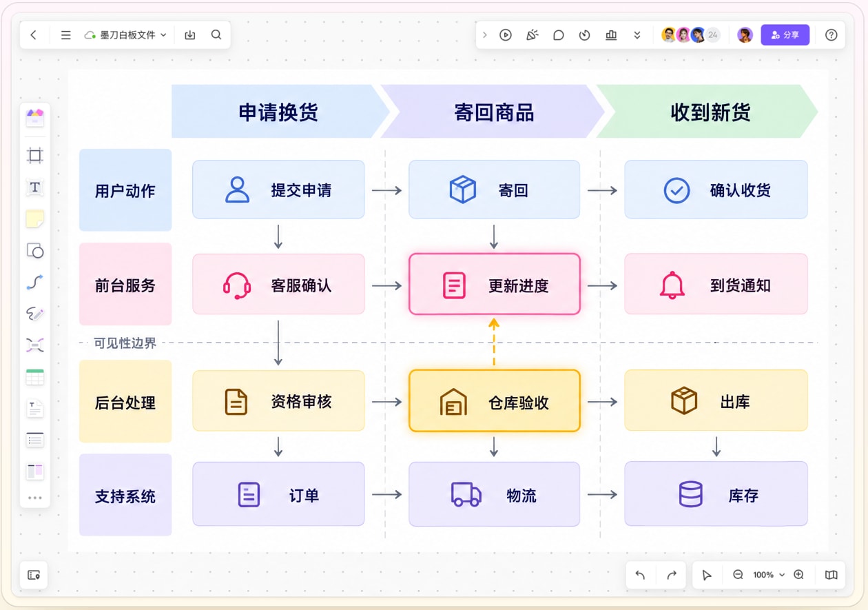Viewport: 868px width, 610px height.
Task: Select the pointer cursor tool
Action: [706, 575]
